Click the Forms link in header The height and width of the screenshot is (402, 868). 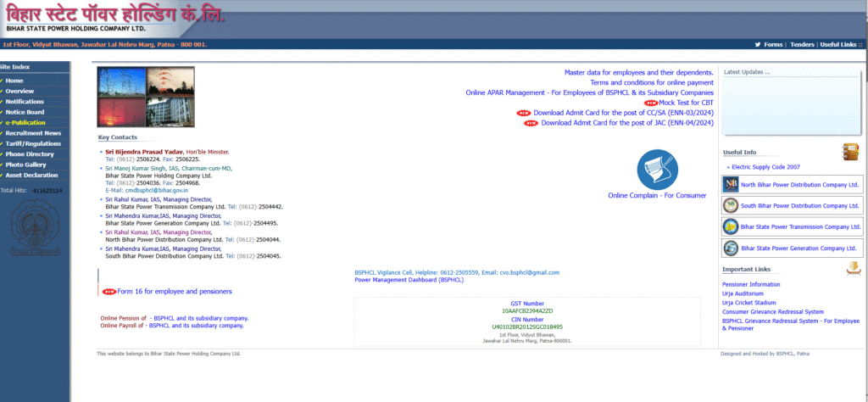point(773,45)
